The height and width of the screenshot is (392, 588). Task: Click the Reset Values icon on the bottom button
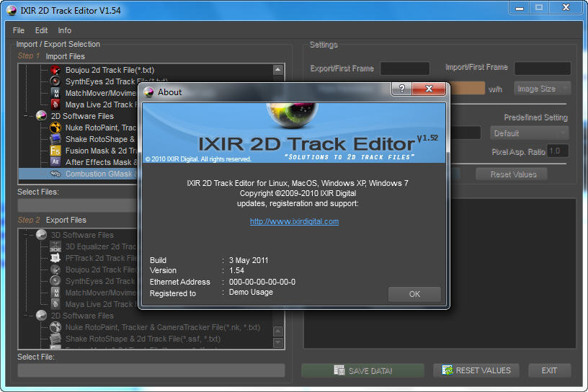447,370
